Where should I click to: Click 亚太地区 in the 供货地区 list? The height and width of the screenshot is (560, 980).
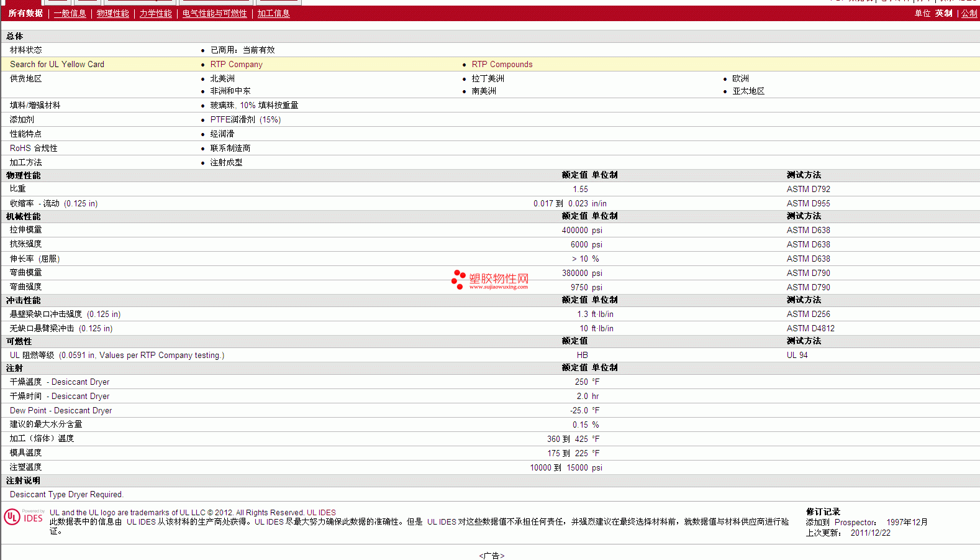coord(749,91)
